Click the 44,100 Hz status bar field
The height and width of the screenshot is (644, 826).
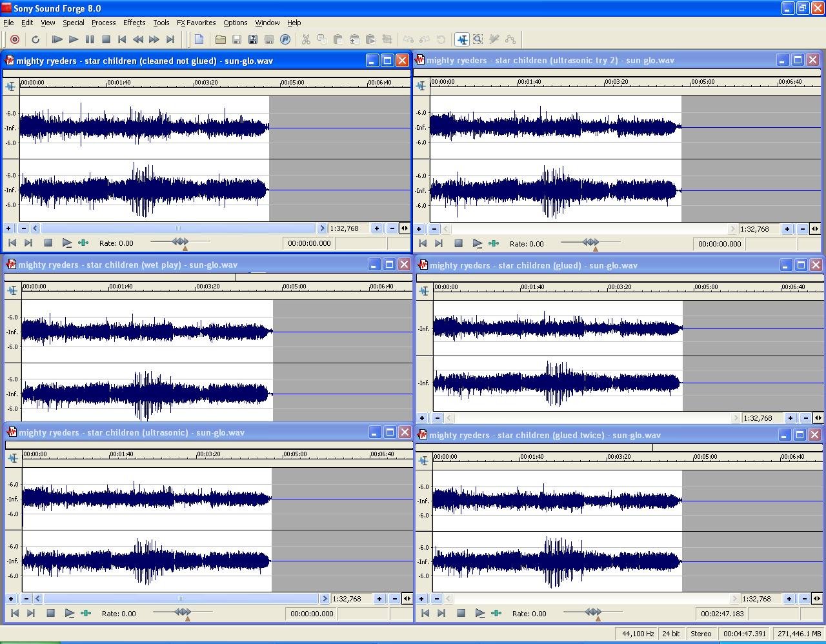(x=637, y=634)
